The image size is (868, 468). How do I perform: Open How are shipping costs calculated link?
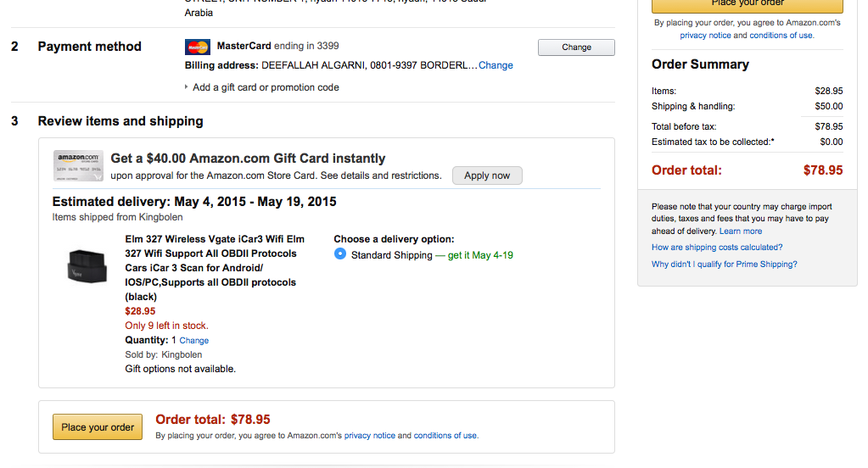(x=717, y=248)
